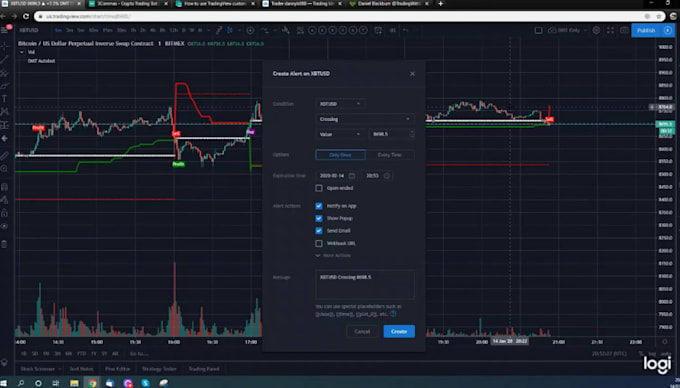Click the remove drawings trash icon
This screenshot has height=388, width=680.
pyautogui.click(x=4, y=244)
